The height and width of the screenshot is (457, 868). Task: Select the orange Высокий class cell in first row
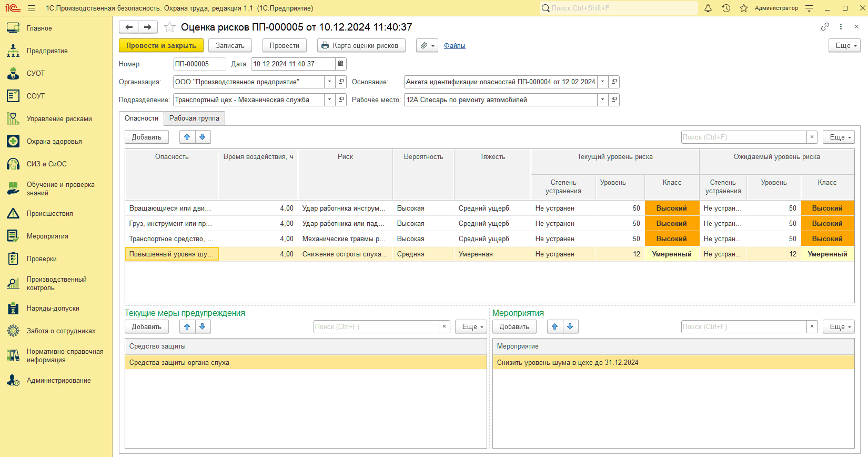[672, 208]
